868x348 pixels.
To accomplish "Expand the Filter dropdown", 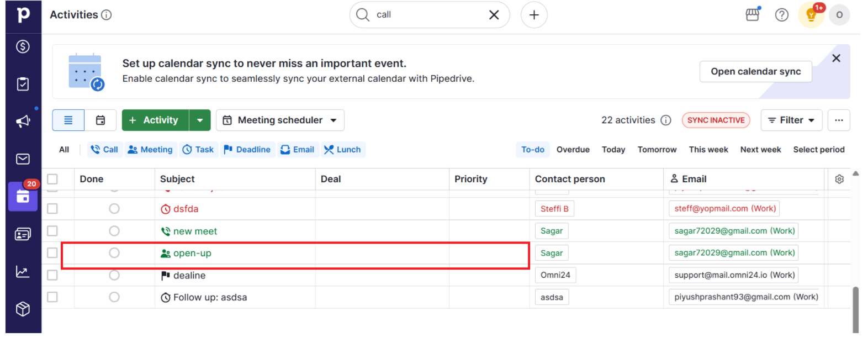I will pos(791,120).
